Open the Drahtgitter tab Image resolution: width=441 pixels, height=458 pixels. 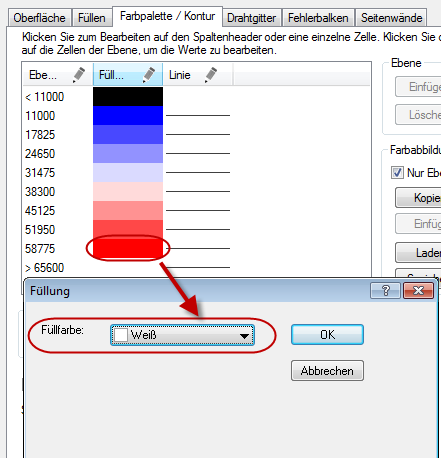click(252, 18)
